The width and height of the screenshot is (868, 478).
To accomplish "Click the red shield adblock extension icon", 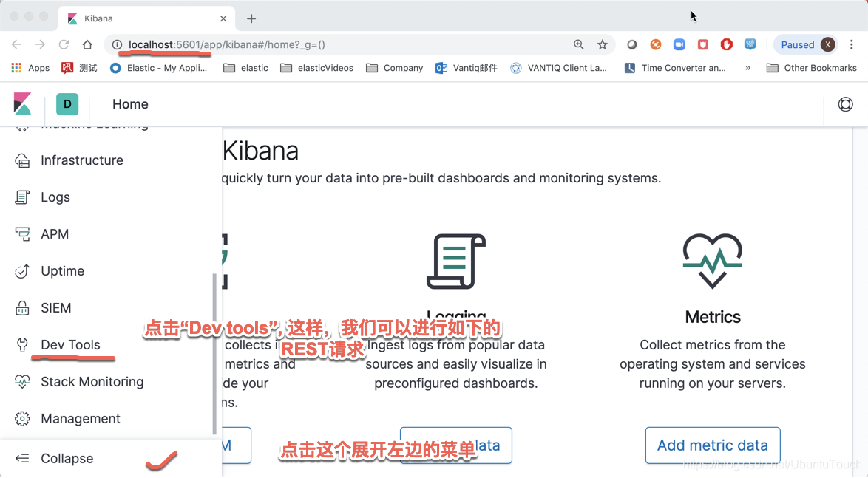I will (726, 44).
